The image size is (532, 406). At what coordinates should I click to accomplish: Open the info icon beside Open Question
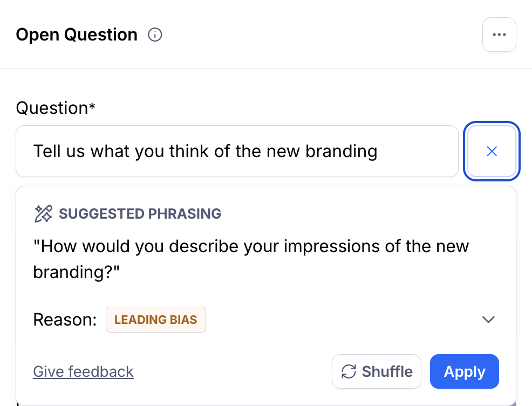[155, 35]
